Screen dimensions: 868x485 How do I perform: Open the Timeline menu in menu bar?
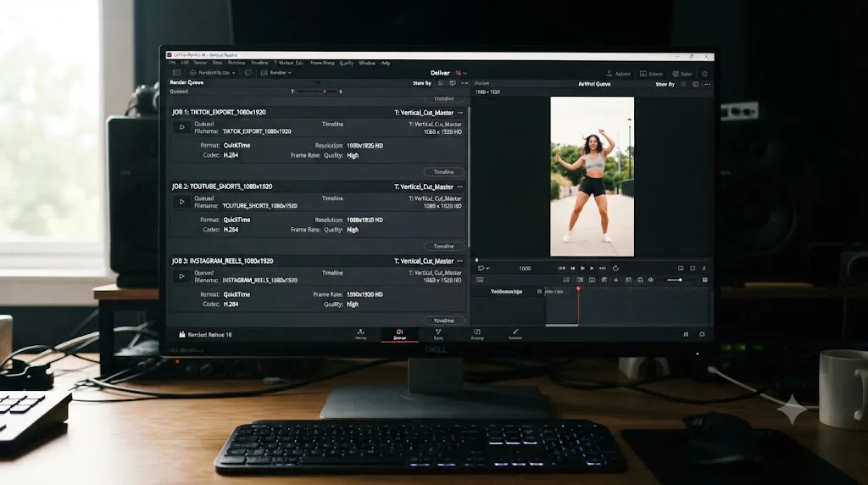pyautogui.click(x=259, y=63)
